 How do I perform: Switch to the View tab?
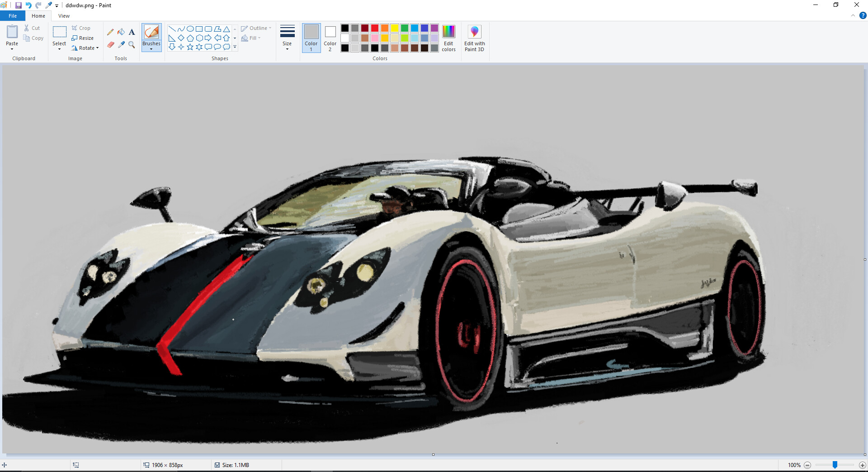(64, 15)
